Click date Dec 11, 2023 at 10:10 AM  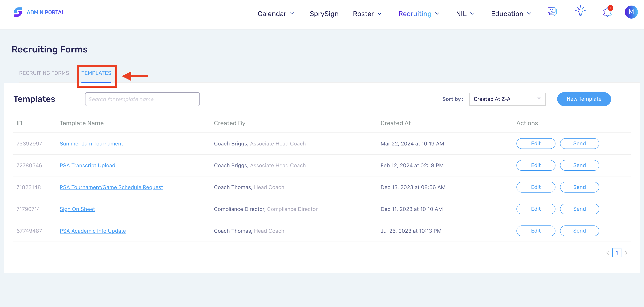(x=411, y=209)
